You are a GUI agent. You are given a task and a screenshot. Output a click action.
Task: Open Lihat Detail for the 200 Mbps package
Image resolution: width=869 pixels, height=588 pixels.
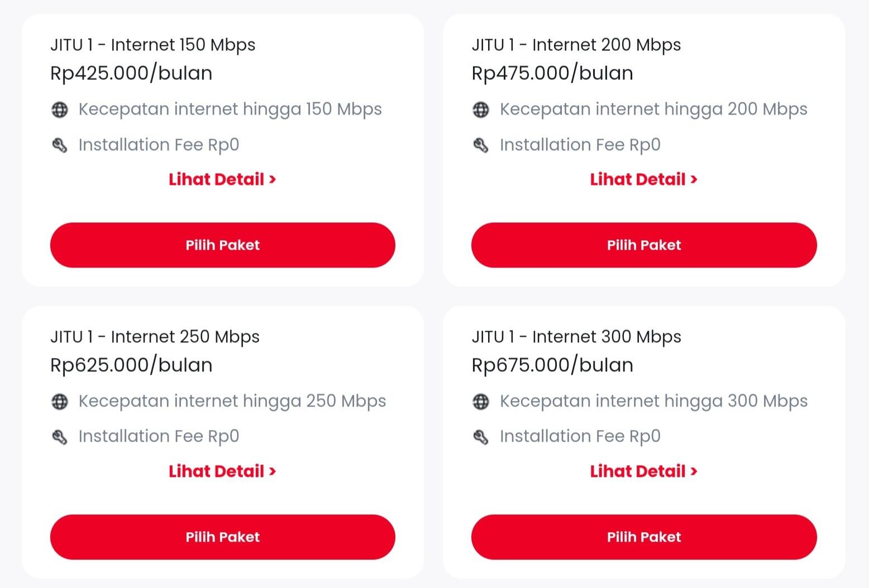point(644,179)
